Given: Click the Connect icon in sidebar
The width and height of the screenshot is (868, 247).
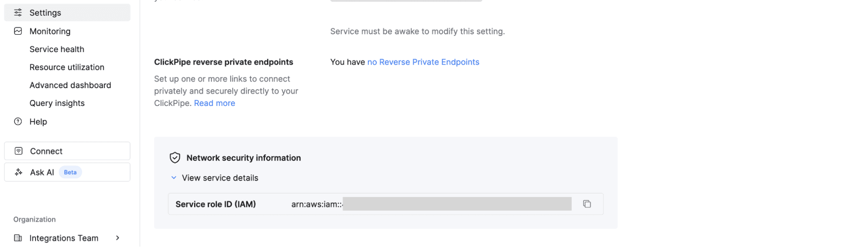Looking at the screenshot, I should point(19,151).
